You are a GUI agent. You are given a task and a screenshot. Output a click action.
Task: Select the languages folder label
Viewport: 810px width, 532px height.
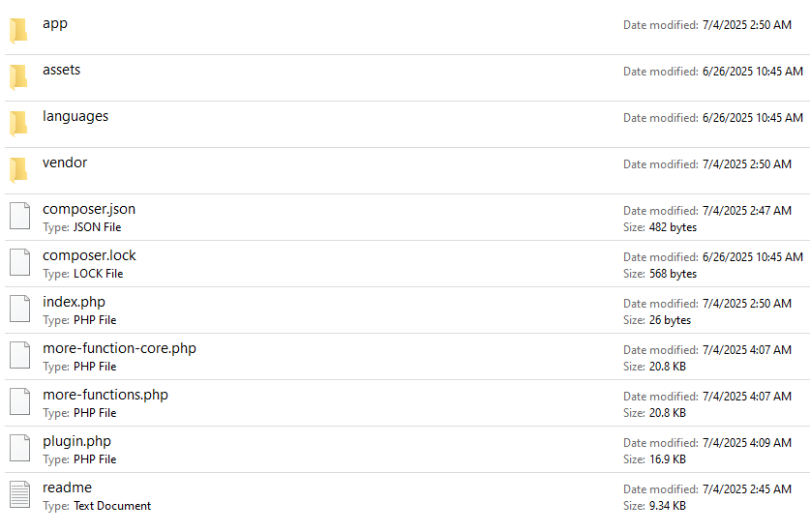click(75, 116)
